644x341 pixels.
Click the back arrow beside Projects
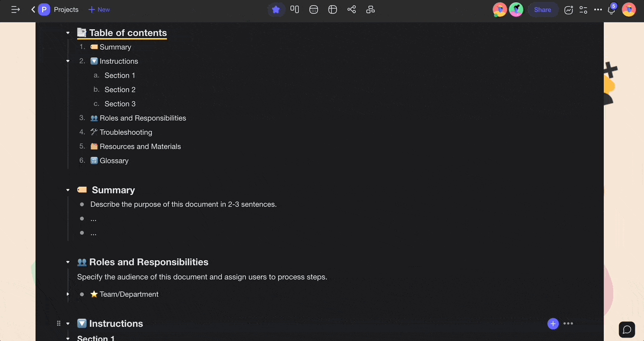tap(33, 9)
